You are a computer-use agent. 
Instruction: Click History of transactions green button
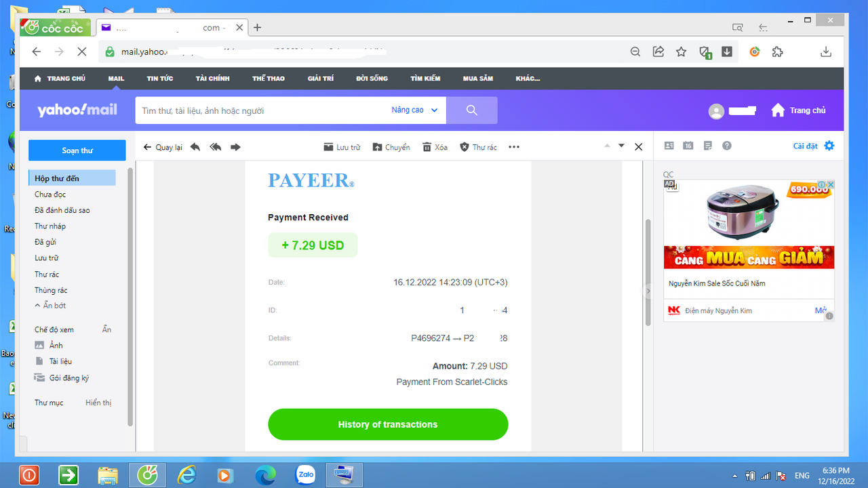388,424
